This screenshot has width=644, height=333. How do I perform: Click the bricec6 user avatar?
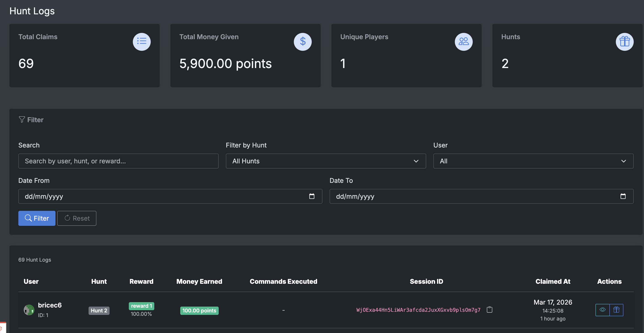pyautogui.click(x=29, y=310)
